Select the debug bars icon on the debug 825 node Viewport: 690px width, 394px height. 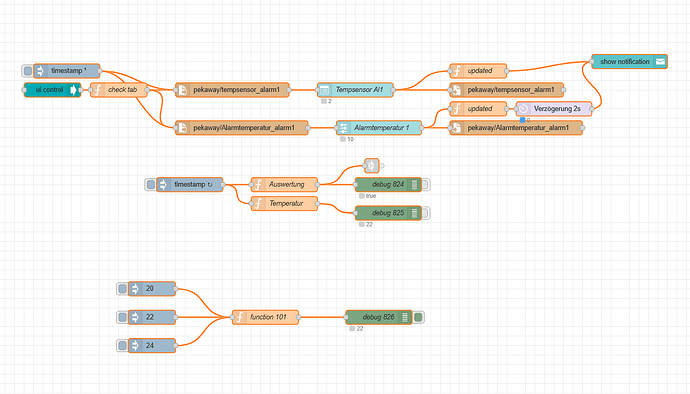tap(414, 213)
